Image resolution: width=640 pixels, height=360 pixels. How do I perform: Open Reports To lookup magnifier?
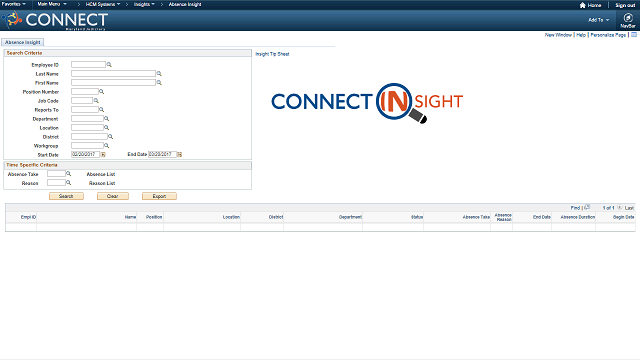102,109
